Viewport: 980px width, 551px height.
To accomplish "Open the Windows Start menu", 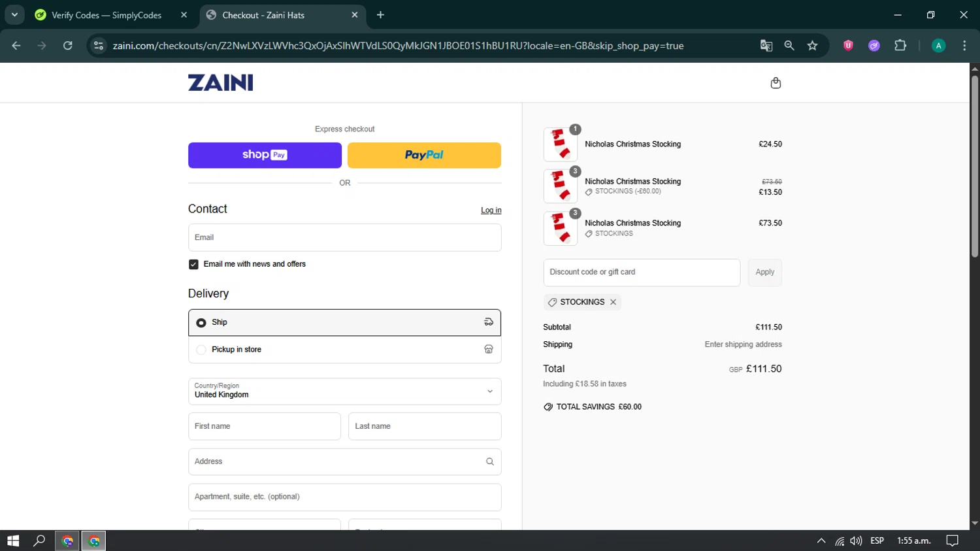I will coord(13,541).
